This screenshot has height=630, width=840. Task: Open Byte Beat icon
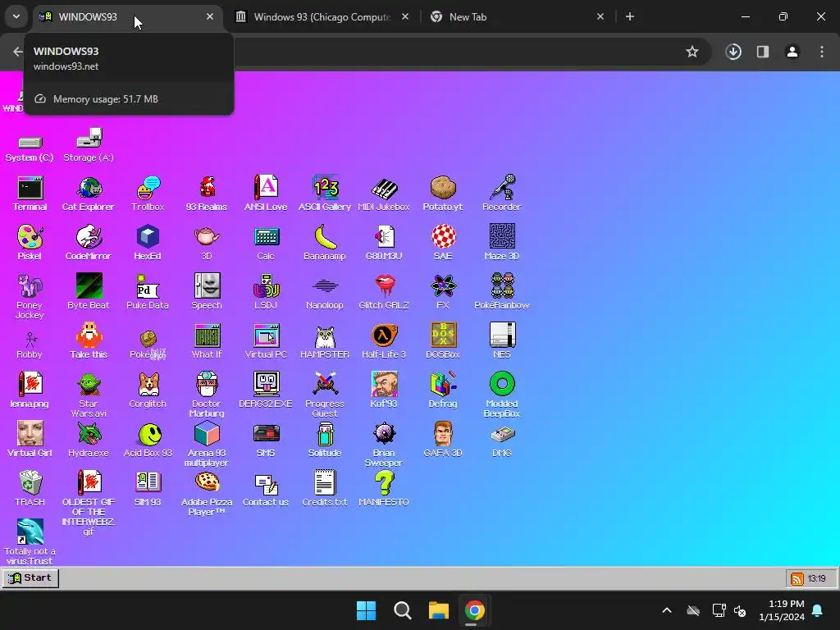(x=89, y=292)
